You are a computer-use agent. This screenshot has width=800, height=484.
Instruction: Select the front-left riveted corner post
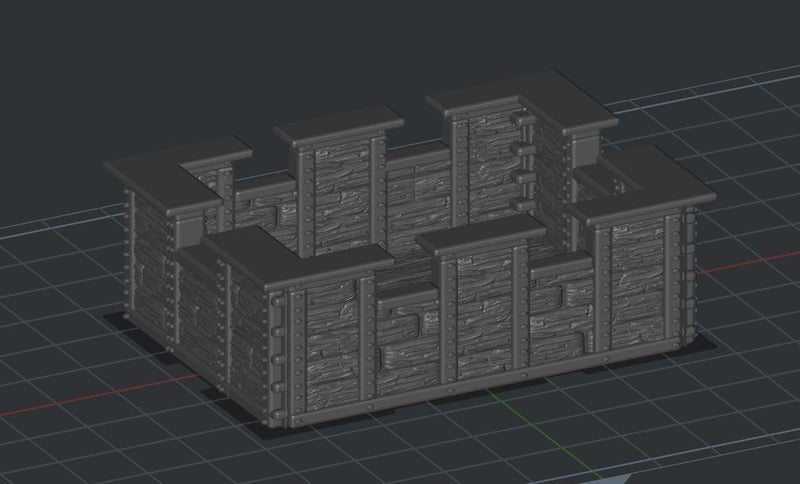275,350
